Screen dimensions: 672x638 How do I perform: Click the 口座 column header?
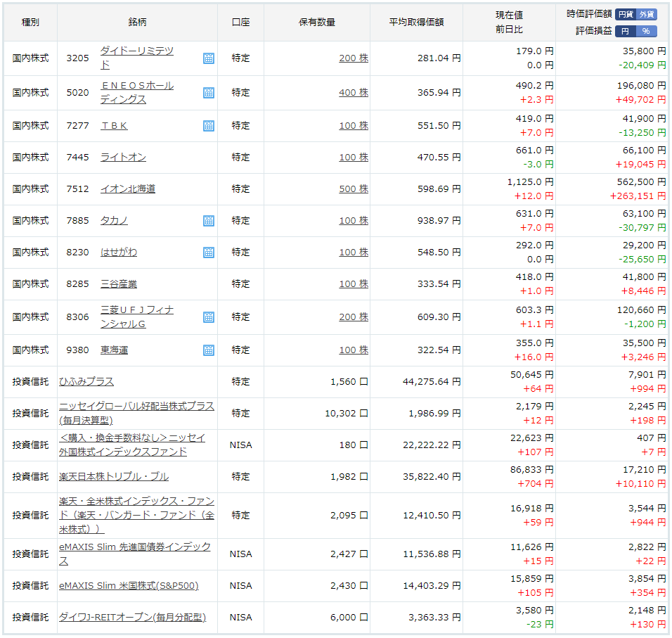(x=240, y=23)
